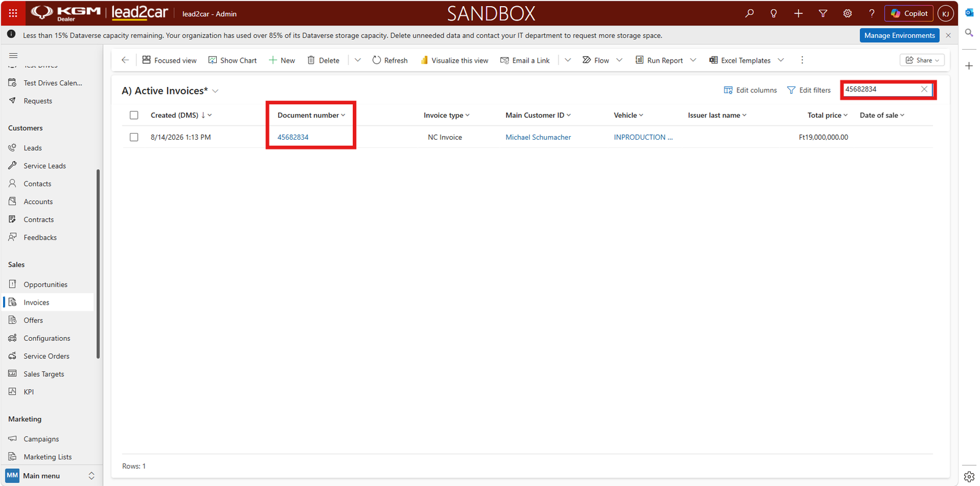Open the Copilot pane

coord(909,13)
